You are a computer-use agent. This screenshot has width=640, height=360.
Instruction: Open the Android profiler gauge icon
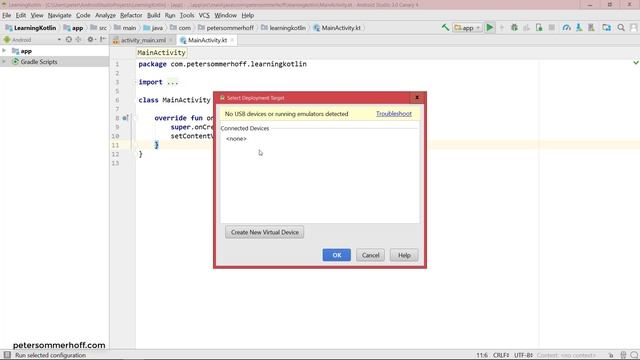tap(567, 28)
